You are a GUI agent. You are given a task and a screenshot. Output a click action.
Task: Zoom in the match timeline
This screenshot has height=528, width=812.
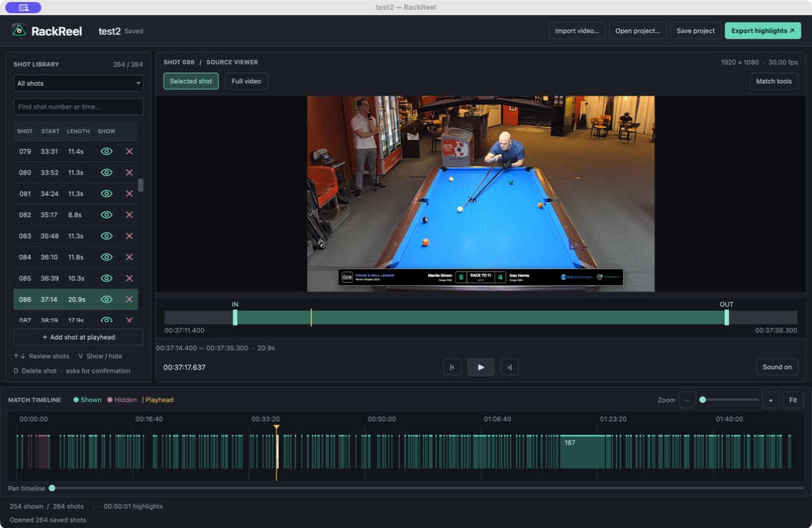pyautogui.click(x=771, y=400)
